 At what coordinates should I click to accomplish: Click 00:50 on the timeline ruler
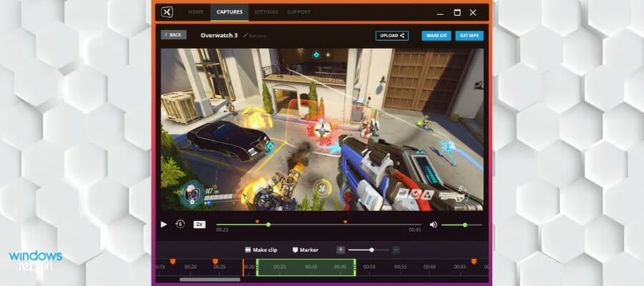(369, 267)
